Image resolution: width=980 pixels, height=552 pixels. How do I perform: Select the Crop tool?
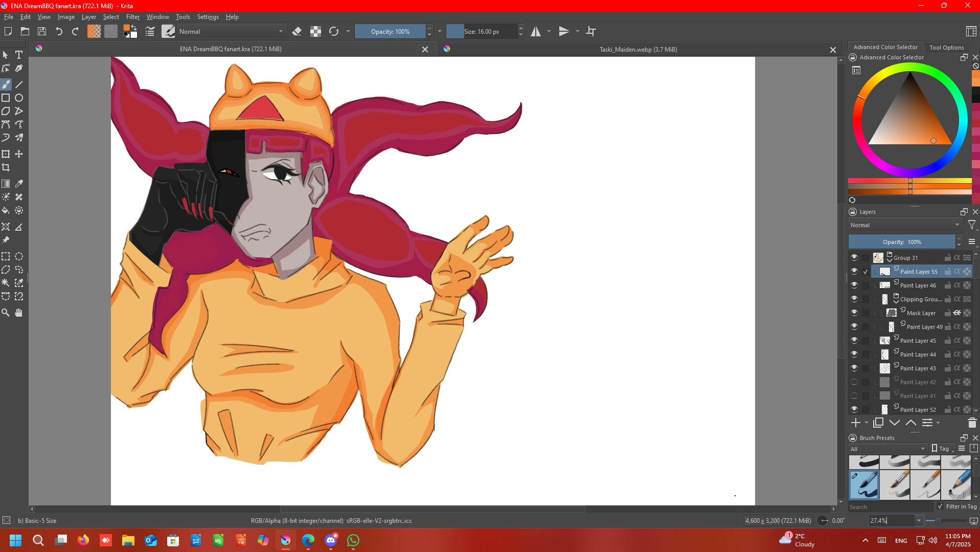click(x=6, y=167)
